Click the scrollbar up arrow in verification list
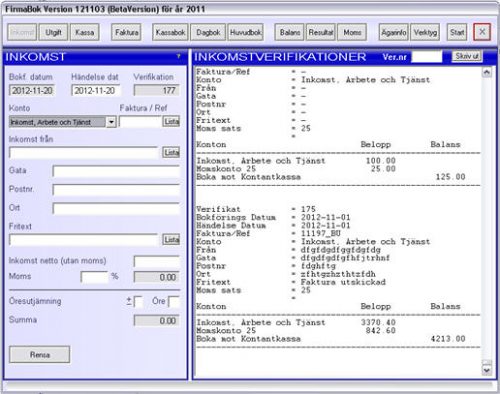The image size is (500, 394). [487, 72]
